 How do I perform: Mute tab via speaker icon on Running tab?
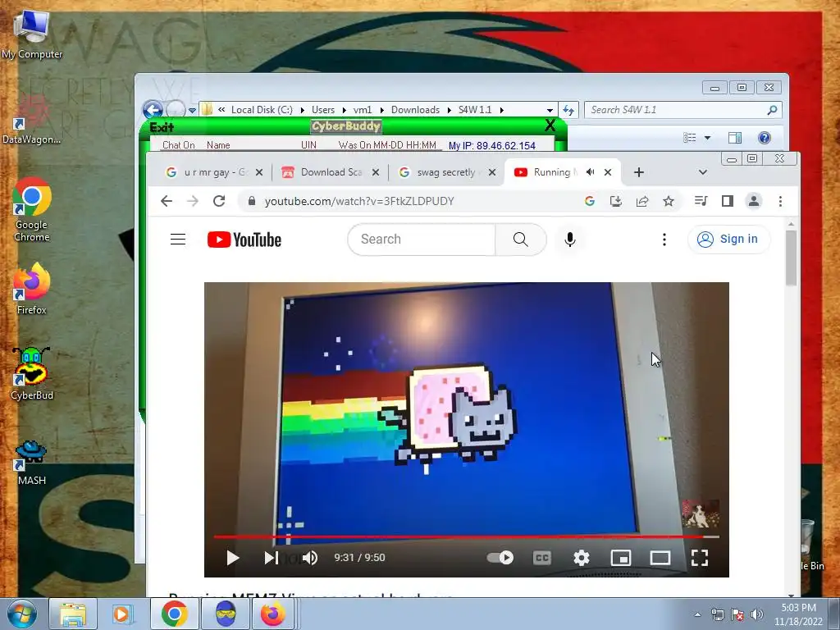point(591,172)
